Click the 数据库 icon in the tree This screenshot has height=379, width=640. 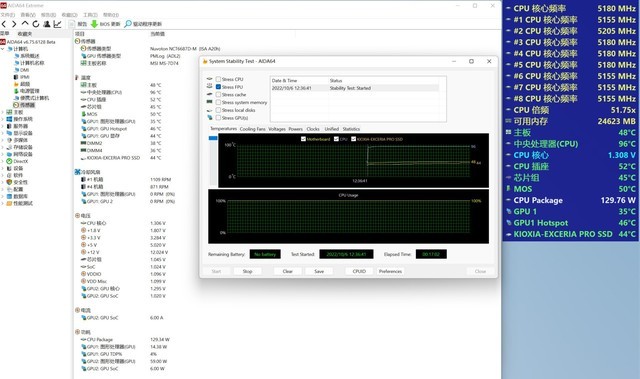[9, 196]
